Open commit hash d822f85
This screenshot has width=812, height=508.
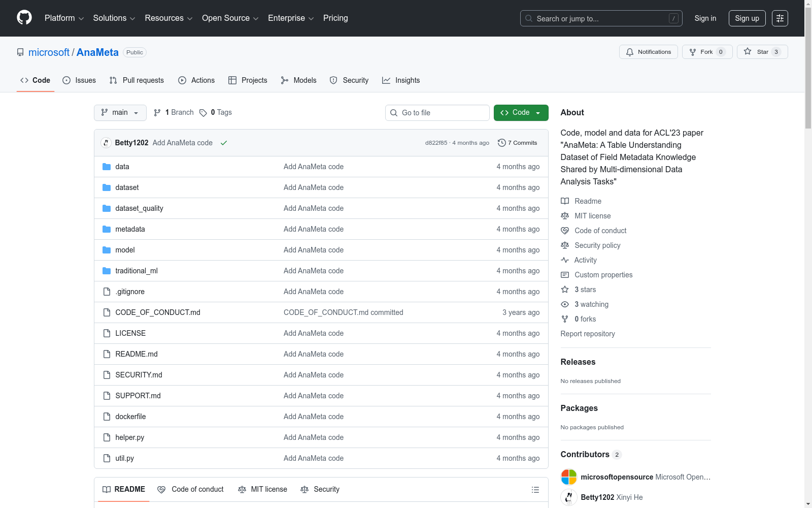point(436,143)
